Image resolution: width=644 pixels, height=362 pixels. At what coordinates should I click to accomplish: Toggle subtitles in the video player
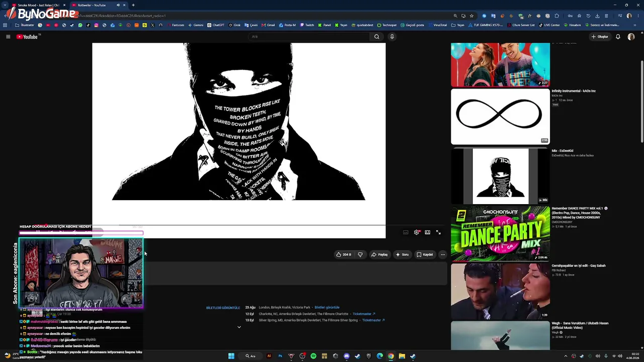click(406, 232)
